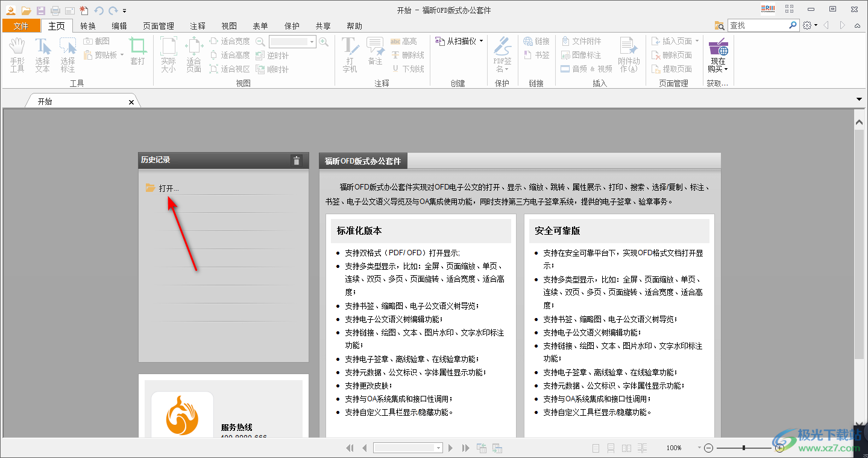Screen dimensions: 868x458
Task: Go to next page in status bar
Action: click(450, 448)
